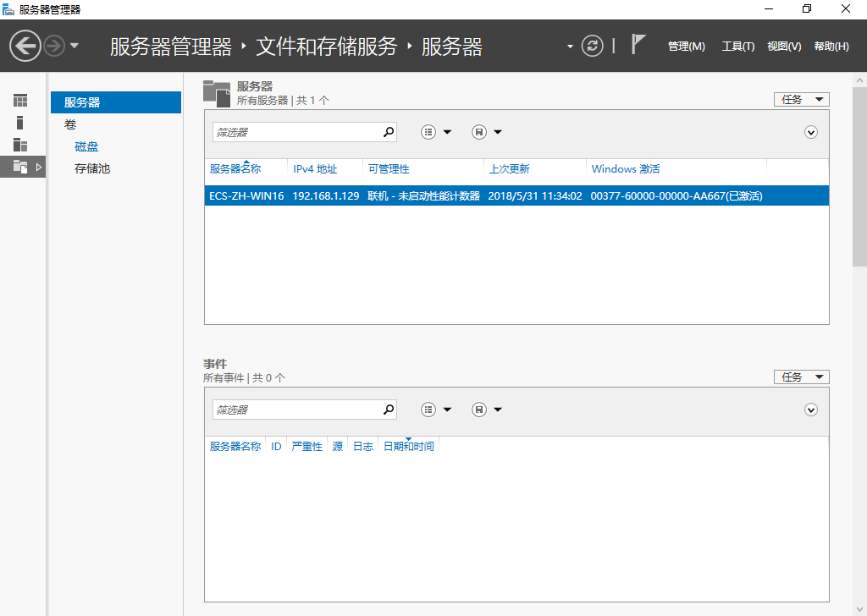Select 磁盘 in the navigation pane
867x616 pixels.
point(86,146)
